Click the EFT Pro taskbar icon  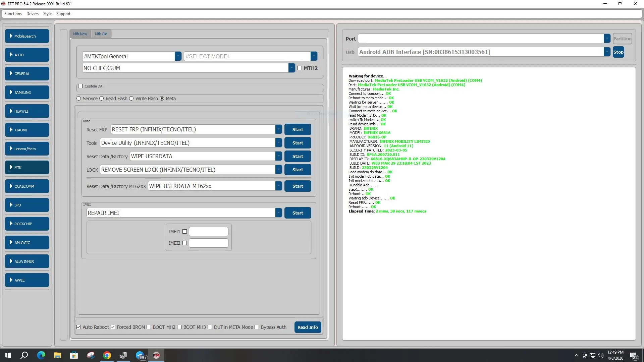coord(156,356)
